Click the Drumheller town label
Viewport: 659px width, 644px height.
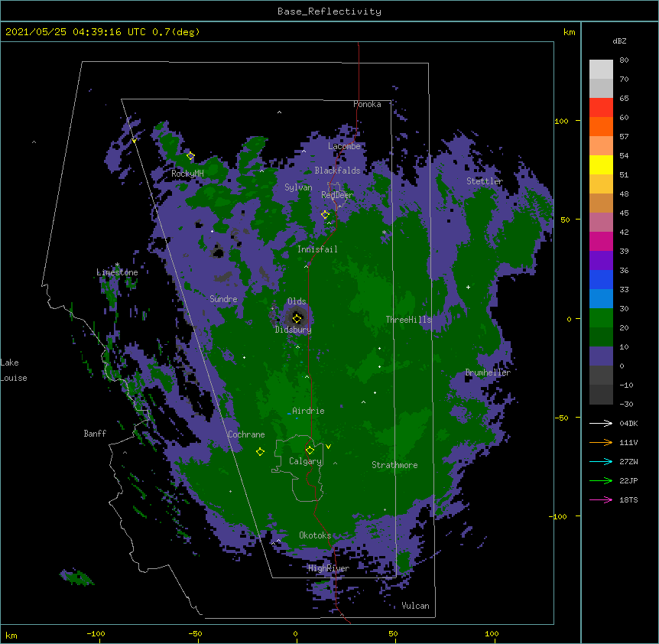click(488, 372)
